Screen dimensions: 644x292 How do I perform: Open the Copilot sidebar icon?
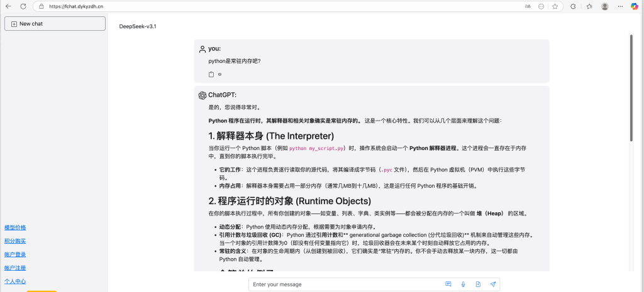[635, 6]
